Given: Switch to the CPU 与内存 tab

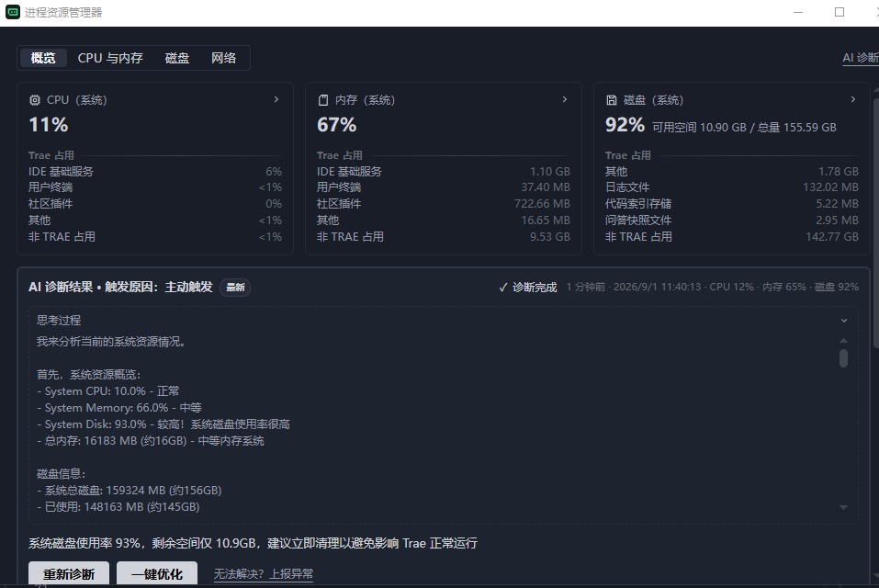Looking at the screenshot, I should point(110,58).
